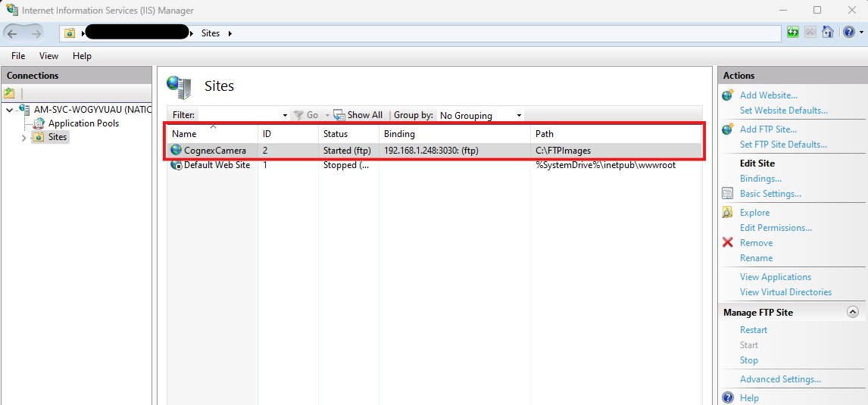This screenshot has width=868, height=405.
Task: Click the Bindings... link
Action: [x=760, y=179]
